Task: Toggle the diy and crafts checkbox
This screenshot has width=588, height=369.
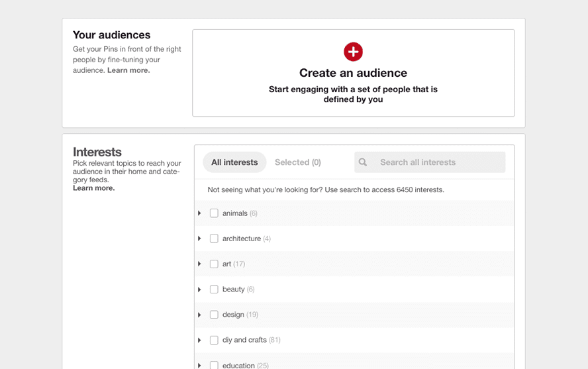Action: coord(214,340)
